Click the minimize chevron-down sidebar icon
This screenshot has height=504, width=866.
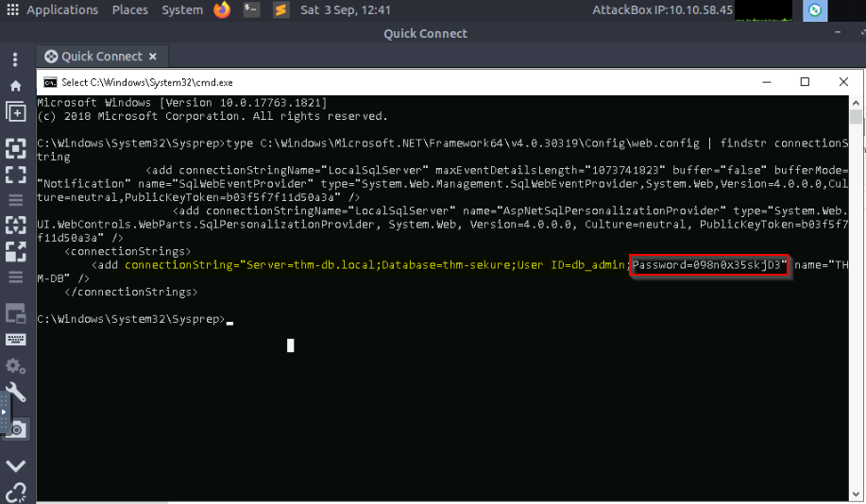tap(15, 466)
